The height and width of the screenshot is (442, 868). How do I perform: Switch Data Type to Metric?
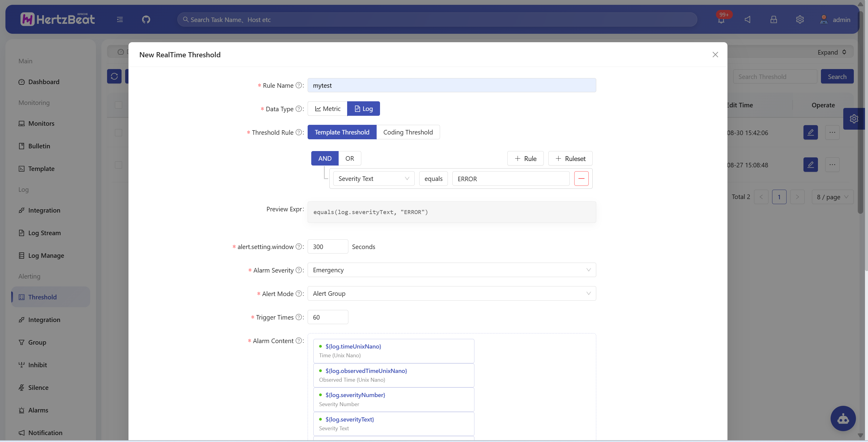click(328, 109)
